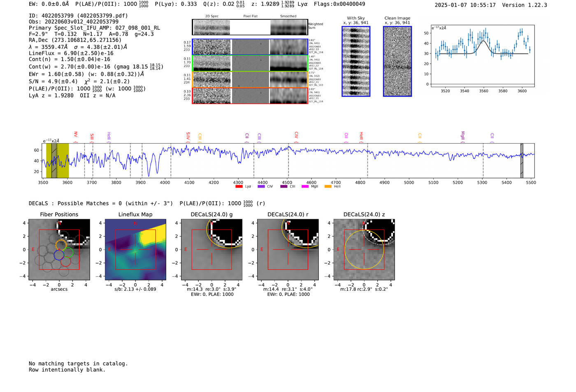The width and height of the screenshot is (576, 392).
Task: Select the red-bordered fiber spectrum row
Action: point(250,95)
